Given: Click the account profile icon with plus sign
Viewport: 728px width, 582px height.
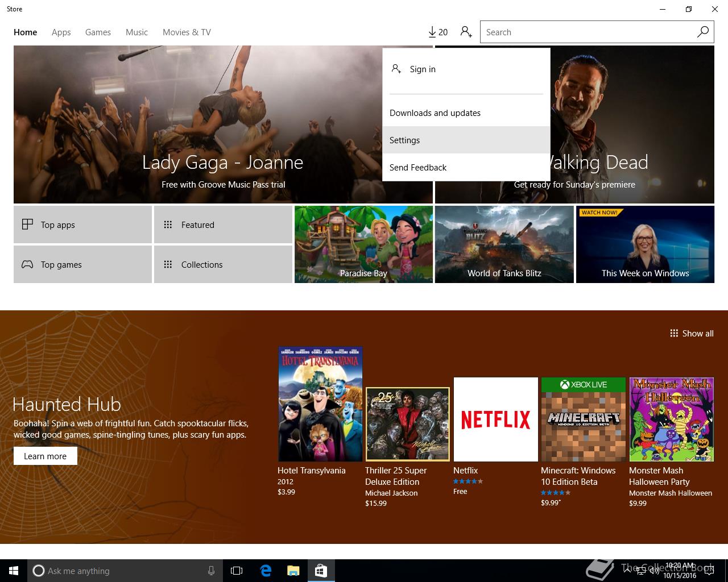Looking at the screenshot, I should point(466,32).
